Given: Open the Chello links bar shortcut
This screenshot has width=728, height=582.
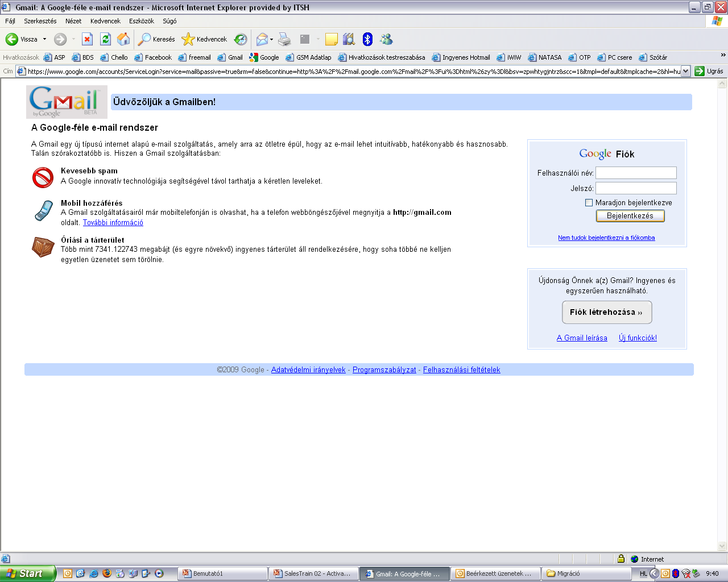Looking at the screenshot, I should click(114, 57).
